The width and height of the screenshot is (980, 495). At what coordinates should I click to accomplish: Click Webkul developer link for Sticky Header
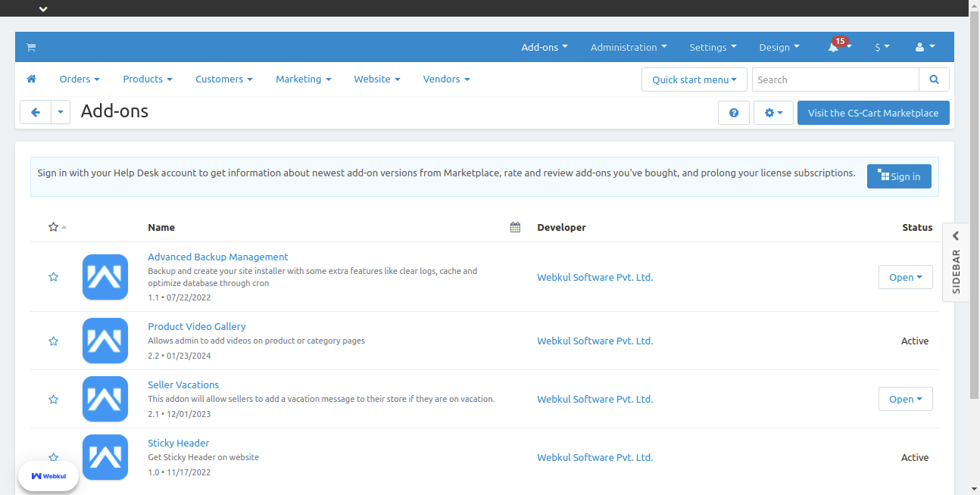pos(595,457)
